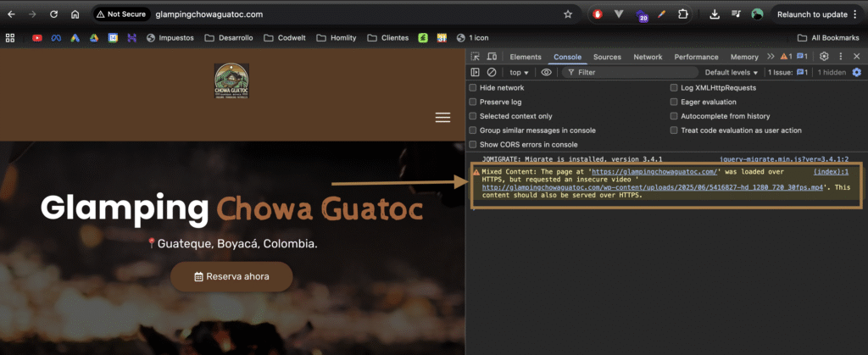This screenshot has height=355, width=868.
Task: Expand the Default levels dropdown
Action: [732, 73]
